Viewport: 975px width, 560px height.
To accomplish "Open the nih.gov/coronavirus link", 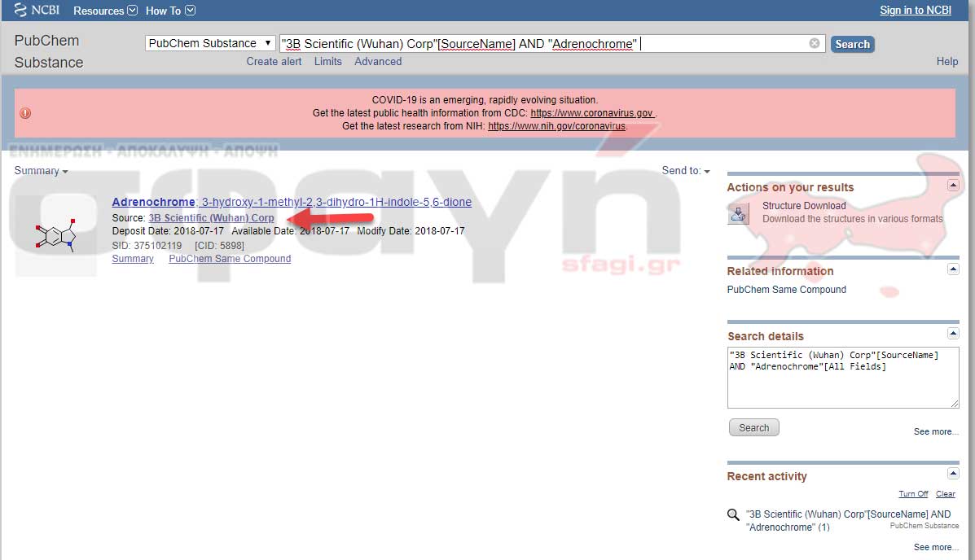I will click(556, 126).
